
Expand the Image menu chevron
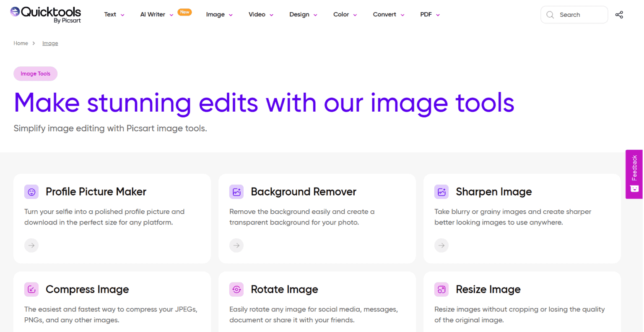(231, 15)
